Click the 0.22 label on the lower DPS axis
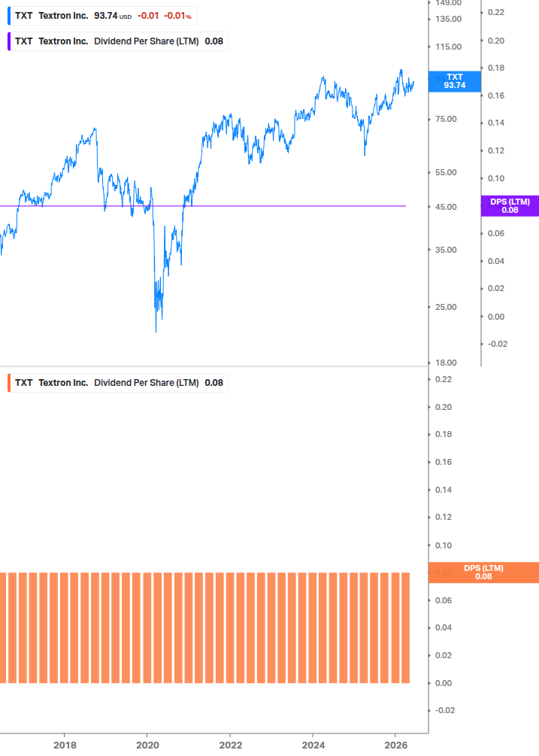This screenshot has height=756, width=539. coord(444,379)
